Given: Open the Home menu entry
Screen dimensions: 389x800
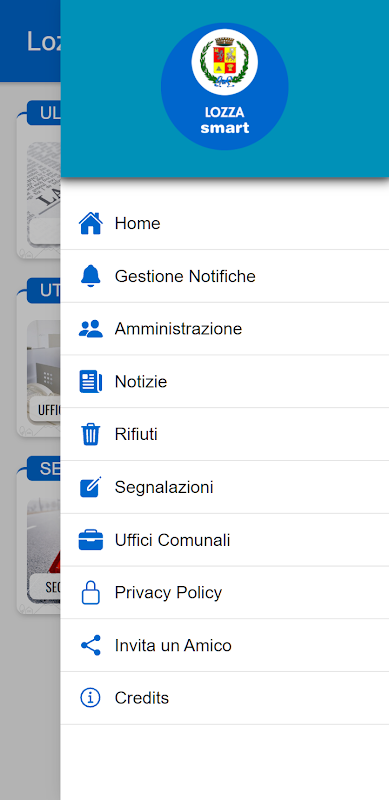Looking at the screenshot, I should coord(225,223).
